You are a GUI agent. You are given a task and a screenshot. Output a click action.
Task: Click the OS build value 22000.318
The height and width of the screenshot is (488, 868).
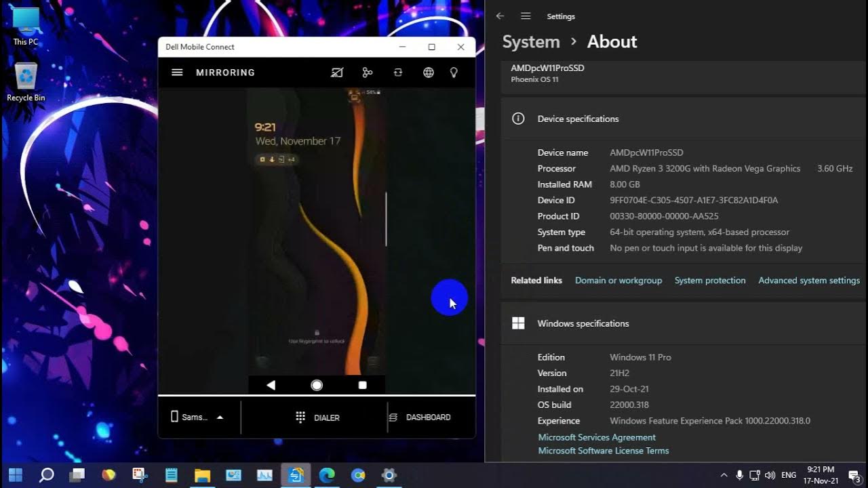click(629, 405)
